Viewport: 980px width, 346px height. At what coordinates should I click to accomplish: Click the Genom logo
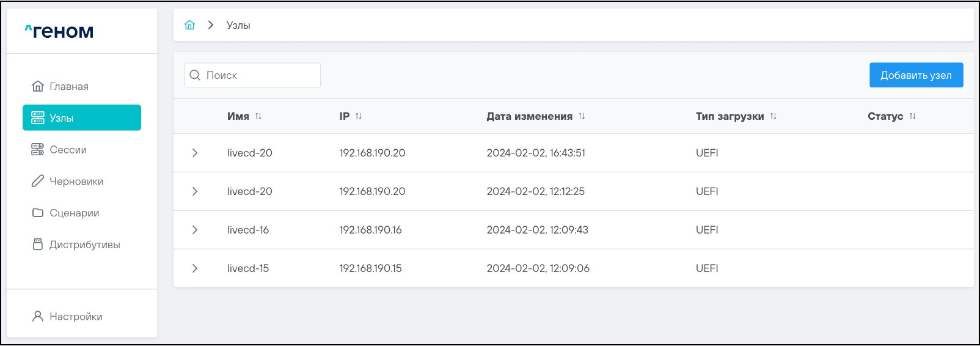(59, 31)
